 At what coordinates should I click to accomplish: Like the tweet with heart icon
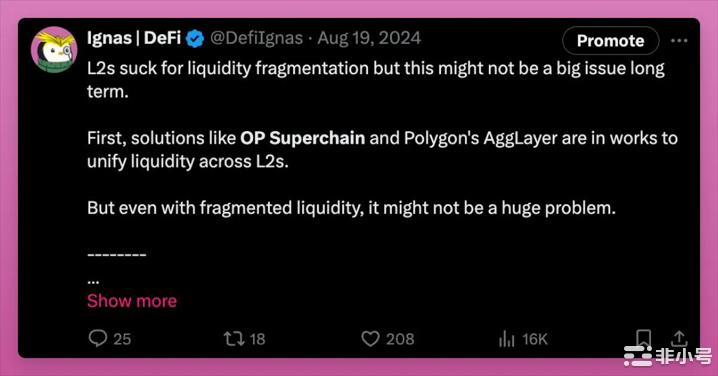[x=370, y=339]
